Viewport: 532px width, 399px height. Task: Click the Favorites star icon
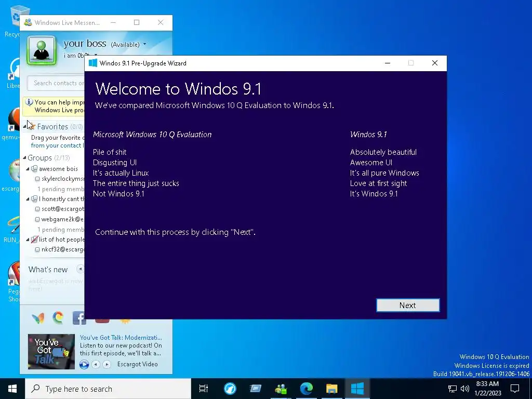pos(32,126)
